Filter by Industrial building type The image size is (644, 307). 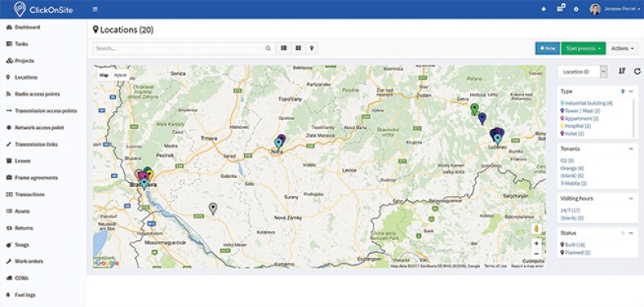(x=588, y=103)
